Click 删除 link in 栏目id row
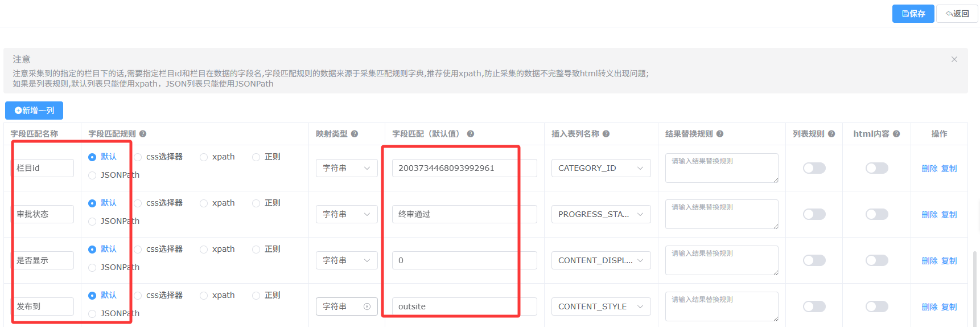 [929, 169]
